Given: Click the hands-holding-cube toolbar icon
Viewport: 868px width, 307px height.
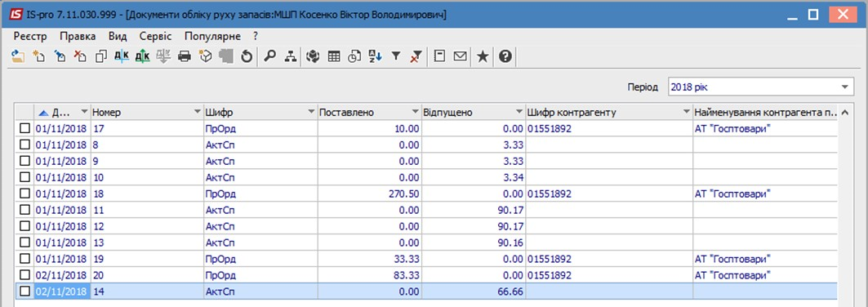Looking at the screenshot, I should click(x=313, y=56).
